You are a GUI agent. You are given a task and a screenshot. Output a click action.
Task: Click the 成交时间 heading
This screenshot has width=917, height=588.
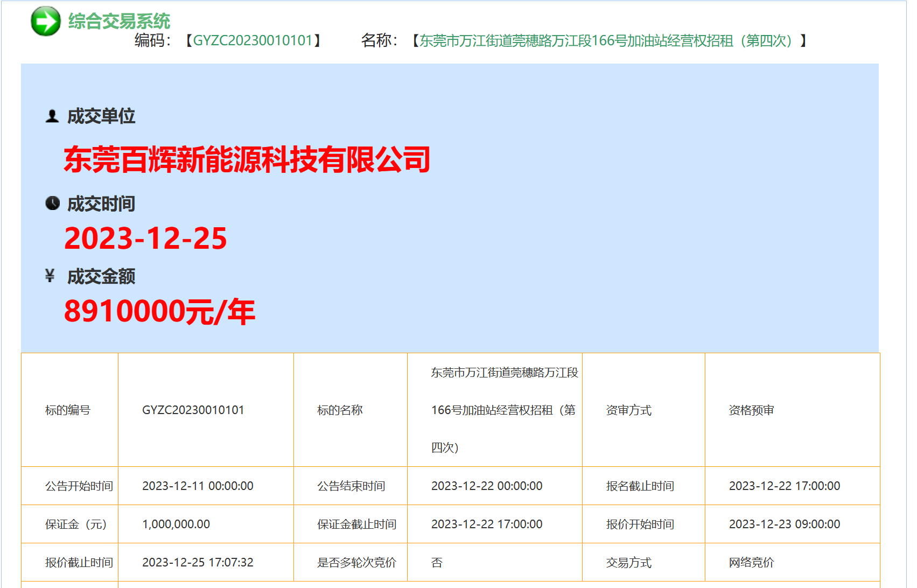coord(101,204)
